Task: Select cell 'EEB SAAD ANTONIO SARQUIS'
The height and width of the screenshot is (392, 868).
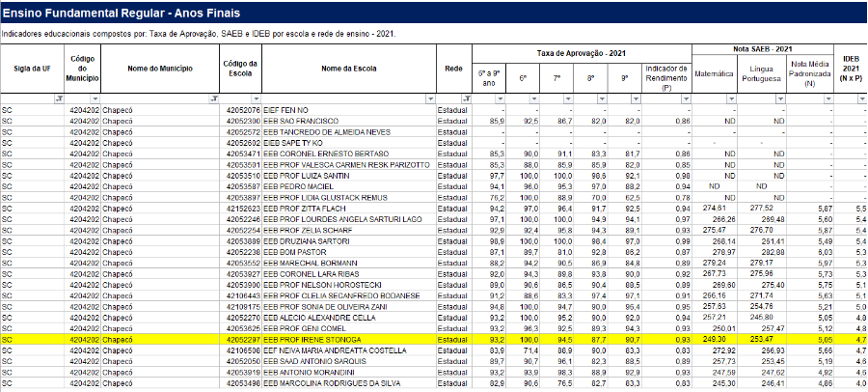Action: (x=349, y=361)
